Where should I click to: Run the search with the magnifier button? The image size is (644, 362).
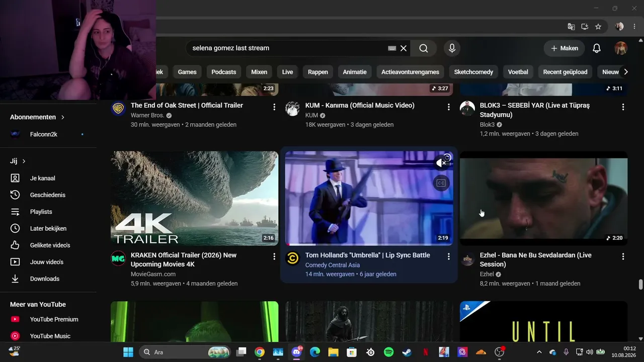(424, 48)
